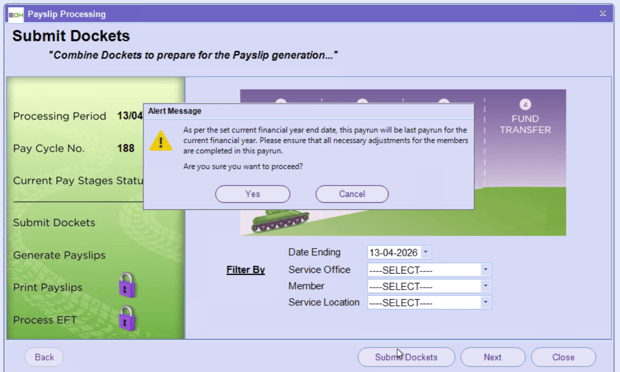Viewport: 620px width, 372px height.
Task: Click the Current Pay Stages Status heading
Action: [x=78, y=181]
